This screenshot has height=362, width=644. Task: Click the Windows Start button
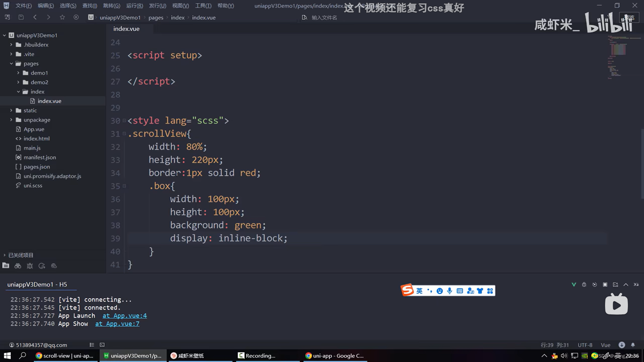point(7,356)
